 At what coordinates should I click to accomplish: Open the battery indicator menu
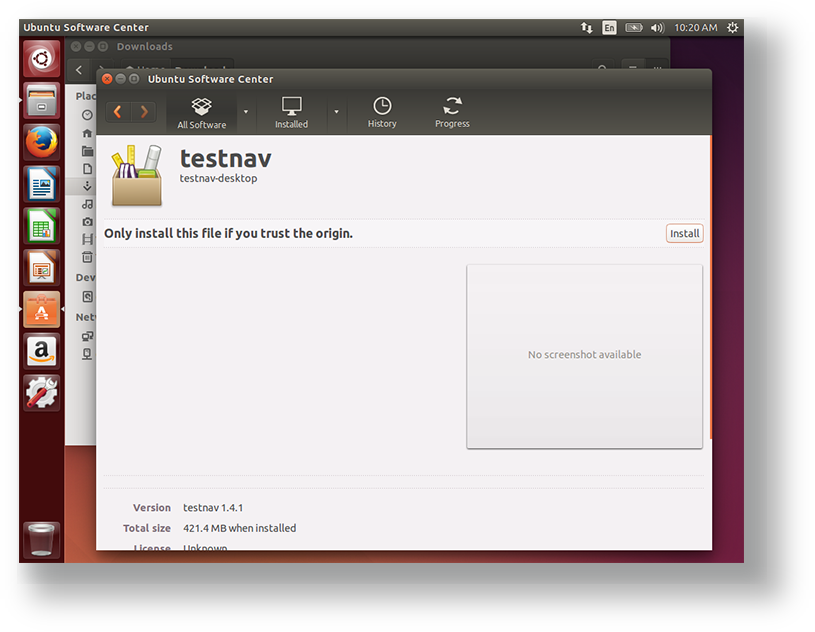click(x=634, y=28)
